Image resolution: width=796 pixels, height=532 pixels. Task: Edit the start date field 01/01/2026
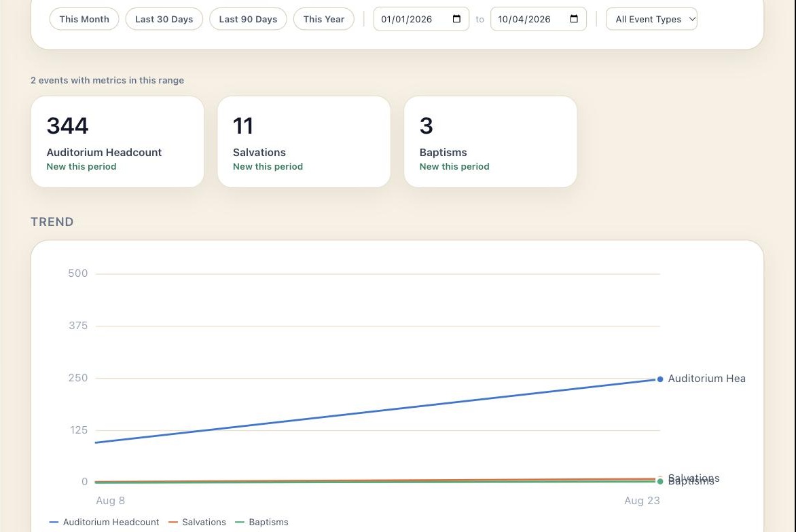click(421, 19)
